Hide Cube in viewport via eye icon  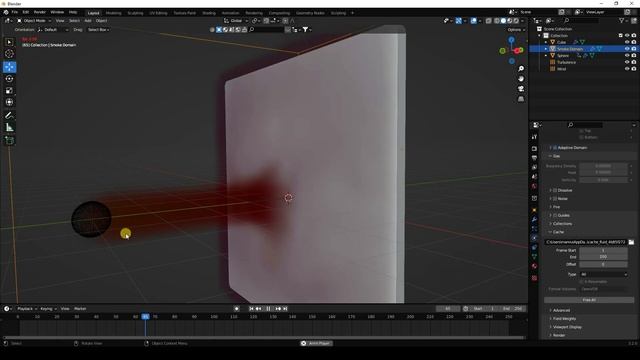pos(627,42)
